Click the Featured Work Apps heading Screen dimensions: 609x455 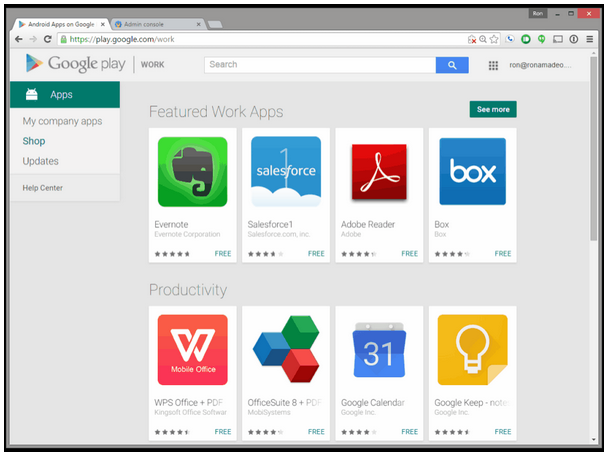click(216, 112)
